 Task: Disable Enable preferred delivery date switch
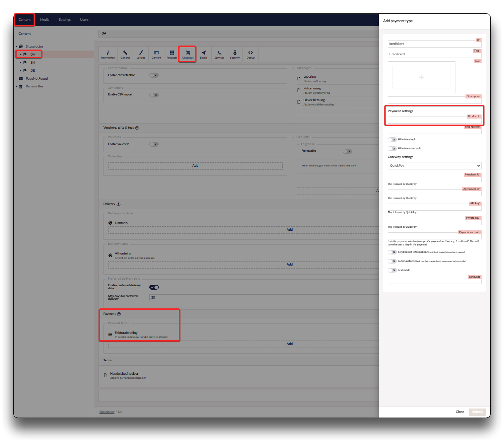[x=154, y=287]
